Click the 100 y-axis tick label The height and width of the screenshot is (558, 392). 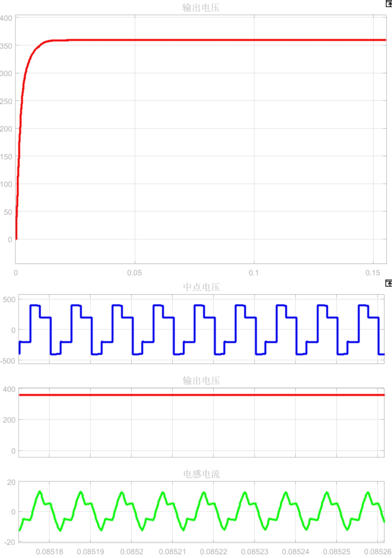click(x=6, y=184)
